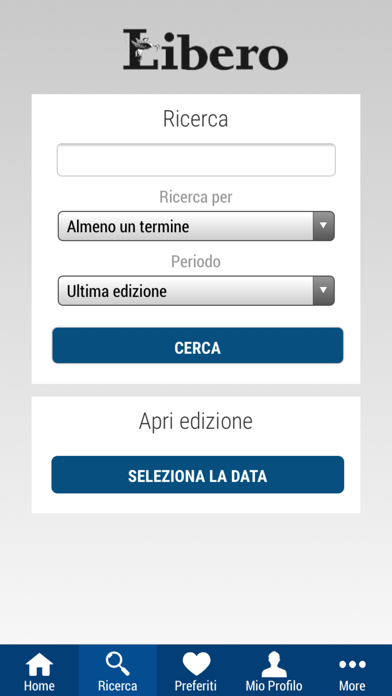Image resolution: width=392 pixels, height=696 pixels.
Task: Expand the Almeno un termine dropdown arrow
Action: tap(324, 226)
